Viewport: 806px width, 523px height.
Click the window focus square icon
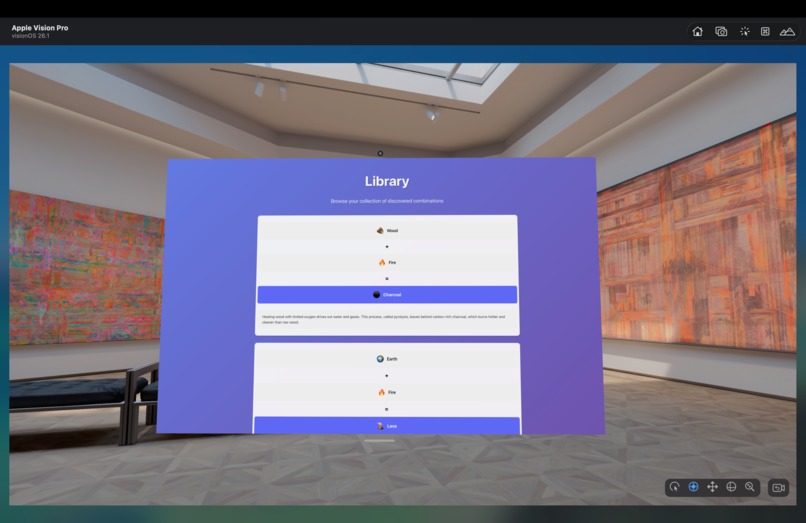[765, 31]
